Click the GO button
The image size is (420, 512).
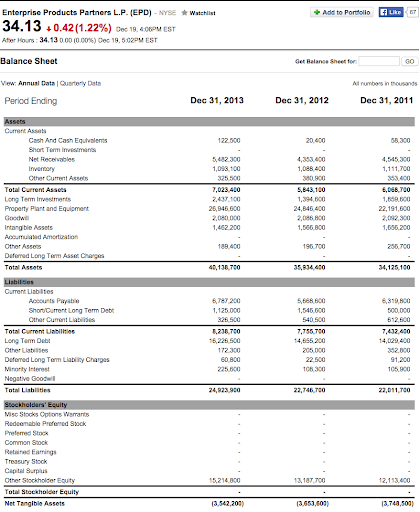[410, 61]
